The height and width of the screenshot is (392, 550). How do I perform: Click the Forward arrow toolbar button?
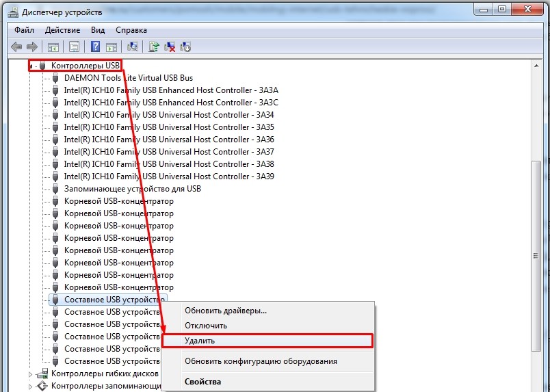point(31,47)
